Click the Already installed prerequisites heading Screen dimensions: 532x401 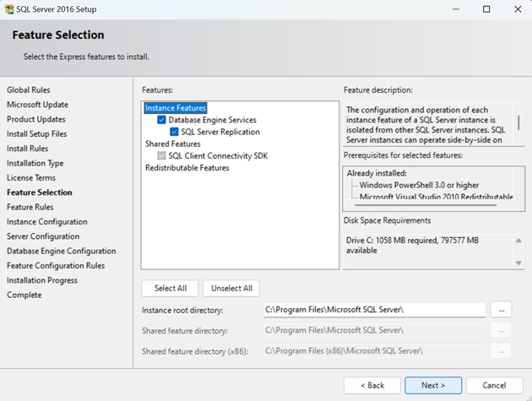(377, 173)
